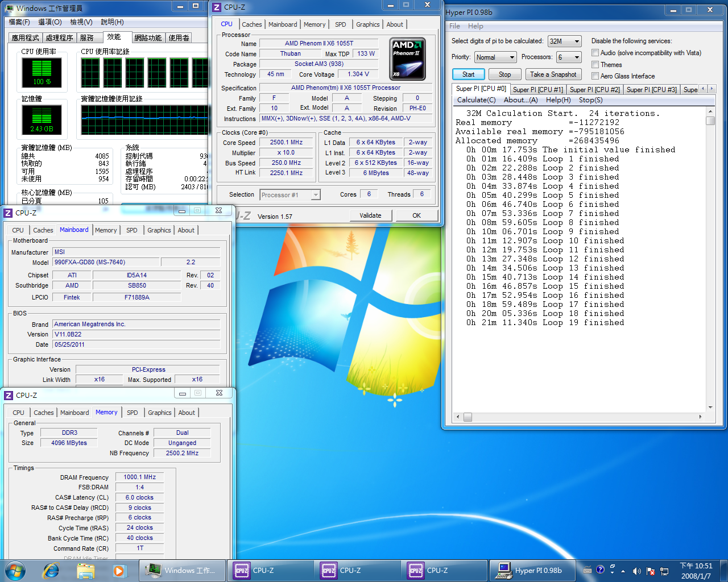This screenshot has width=728, height=582.
Task: Click the second CPU-Z taskbar button
Action: click(357, 571)
